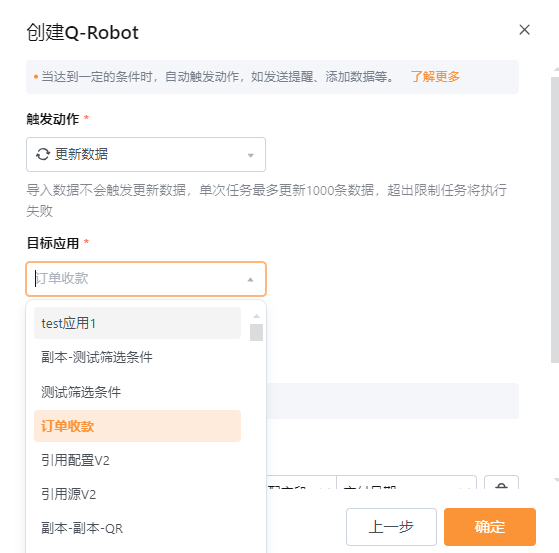Open the 更新数据 combo box
Screen dimensions: 559x553
pos(146,154)
